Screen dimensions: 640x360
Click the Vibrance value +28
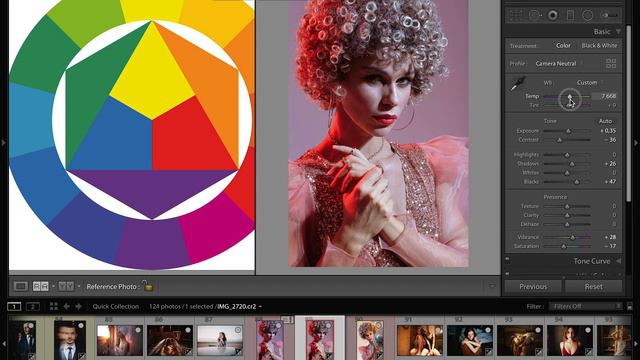pos(610,237)
